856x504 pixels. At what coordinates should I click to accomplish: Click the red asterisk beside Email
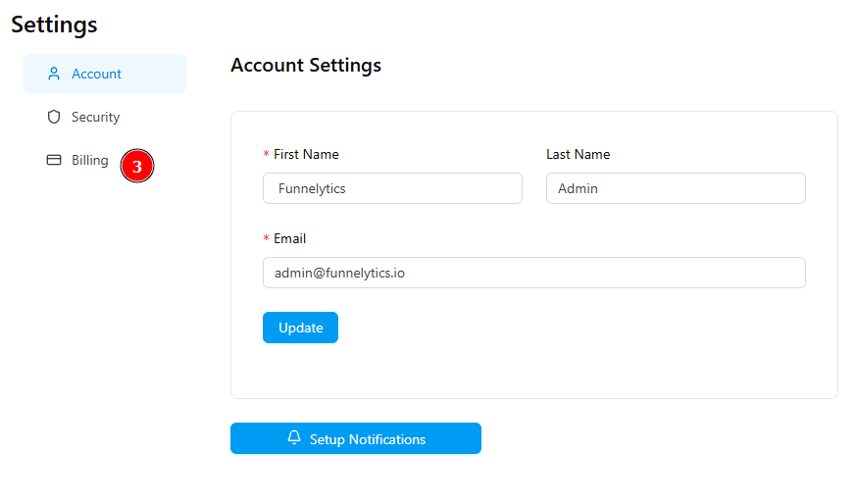pyautogui.click(x=266, y=238)
